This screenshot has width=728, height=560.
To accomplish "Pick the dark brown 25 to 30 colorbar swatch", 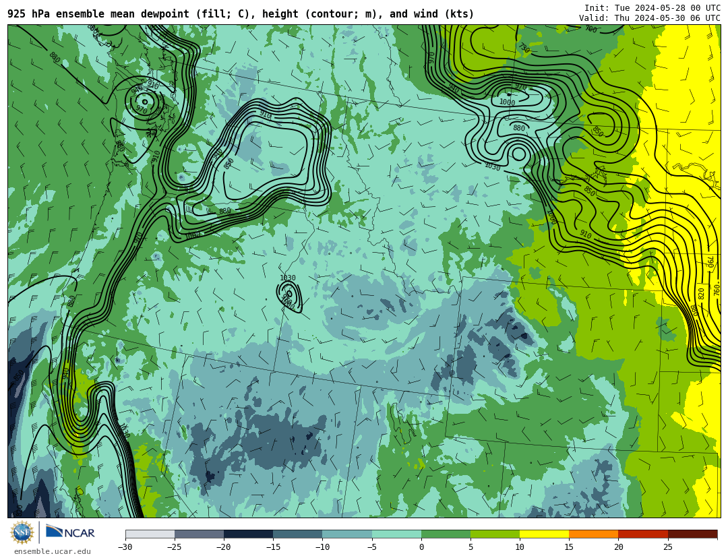I will [x=692, y=534].
